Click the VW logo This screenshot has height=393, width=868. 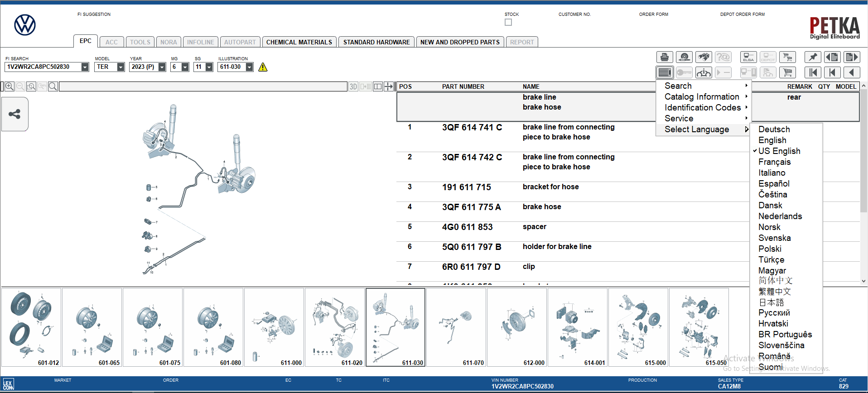click(x=25, y=25)
